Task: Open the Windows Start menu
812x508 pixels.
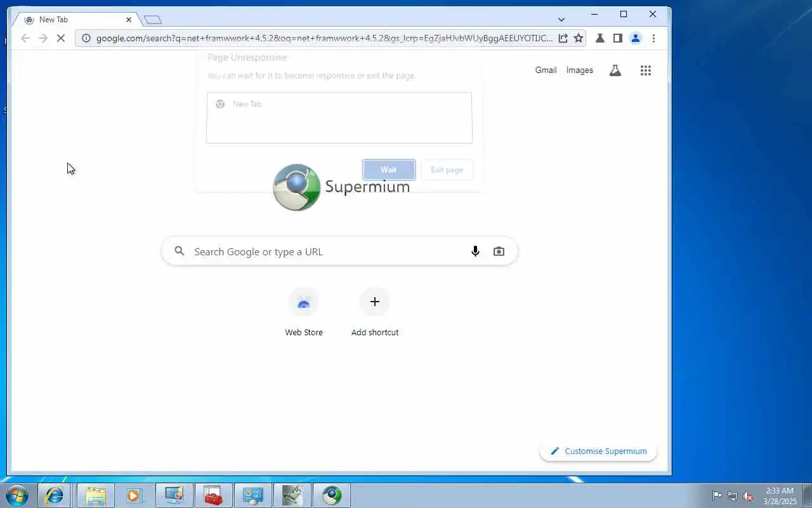Action: (17, 495)
